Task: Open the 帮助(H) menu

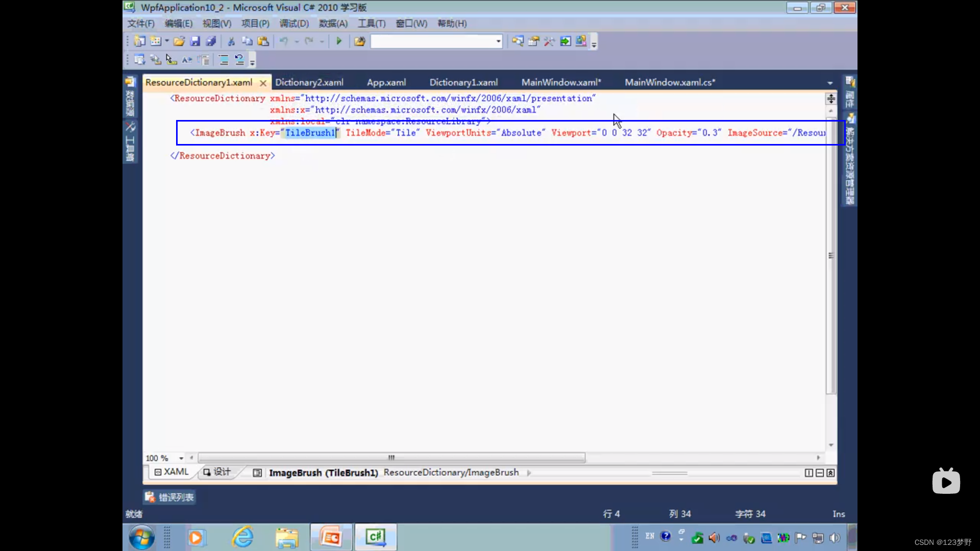Action: 452,23
